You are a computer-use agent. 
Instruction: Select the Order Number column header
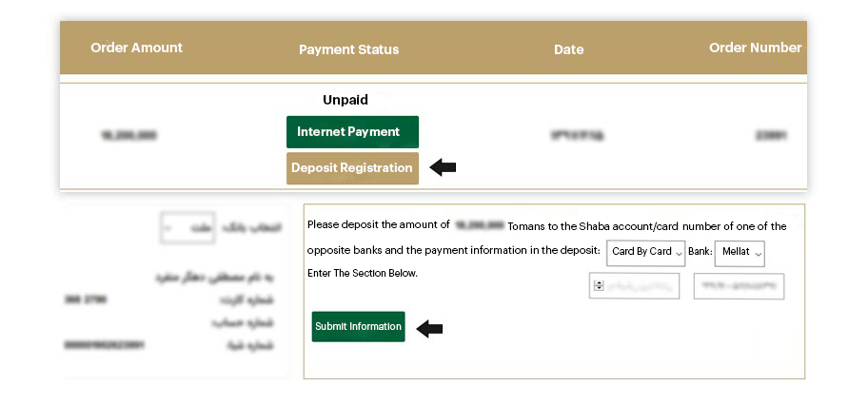(755, 48)
